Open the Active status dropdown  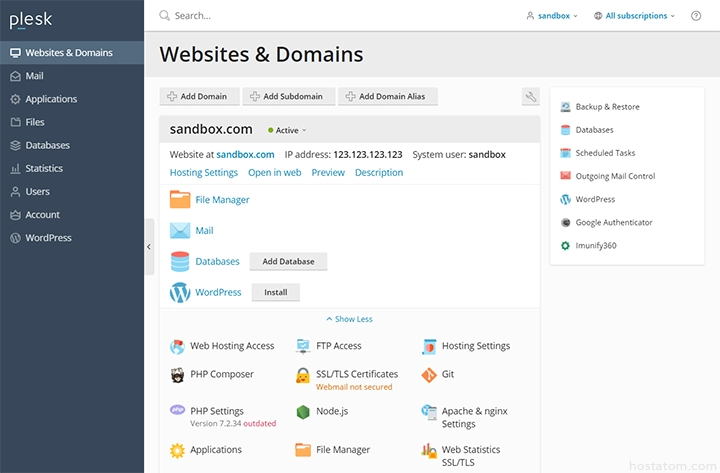click(287, 130)
